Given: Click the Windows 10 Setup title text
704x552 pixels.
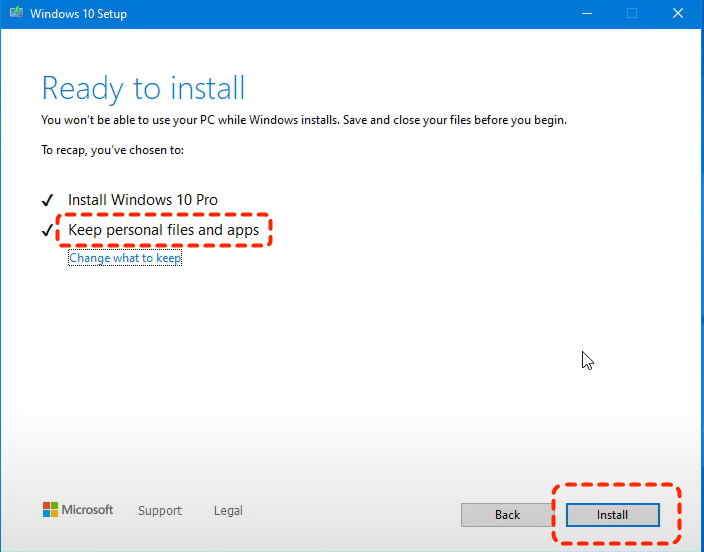Looking at the screenshot, I should [x=79, y=14].
